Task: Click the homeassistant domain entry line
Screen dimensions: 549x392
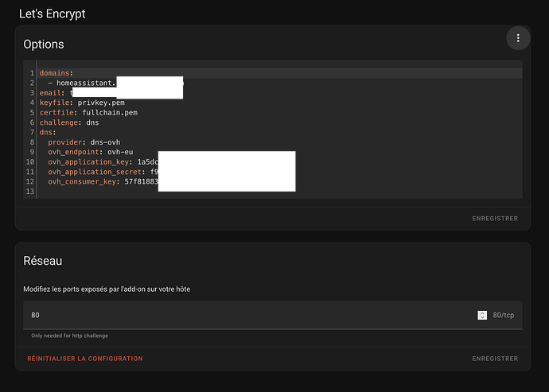Action: click(86, 83)
